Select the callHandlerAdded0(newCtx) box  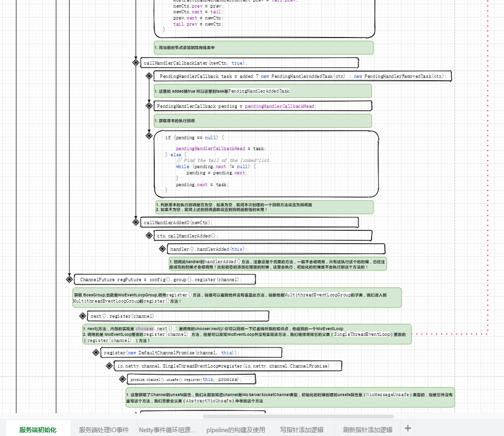click(249, 222)
